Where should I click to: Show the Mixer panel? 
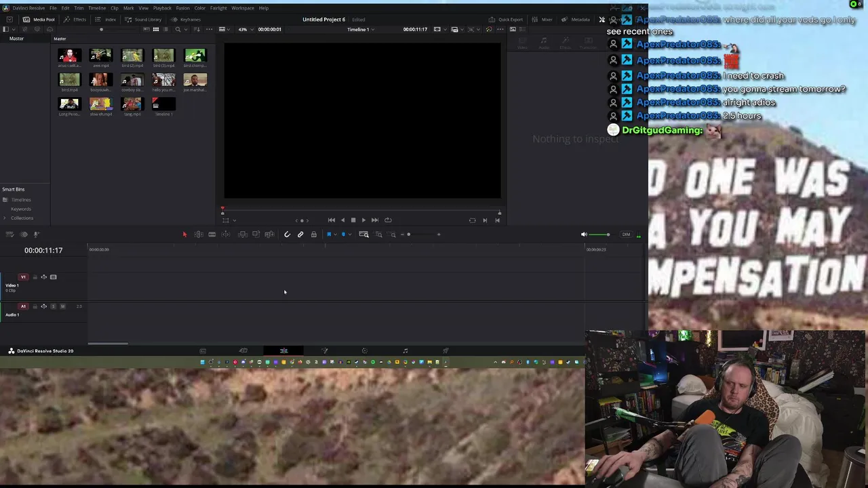tap(542, 20)
